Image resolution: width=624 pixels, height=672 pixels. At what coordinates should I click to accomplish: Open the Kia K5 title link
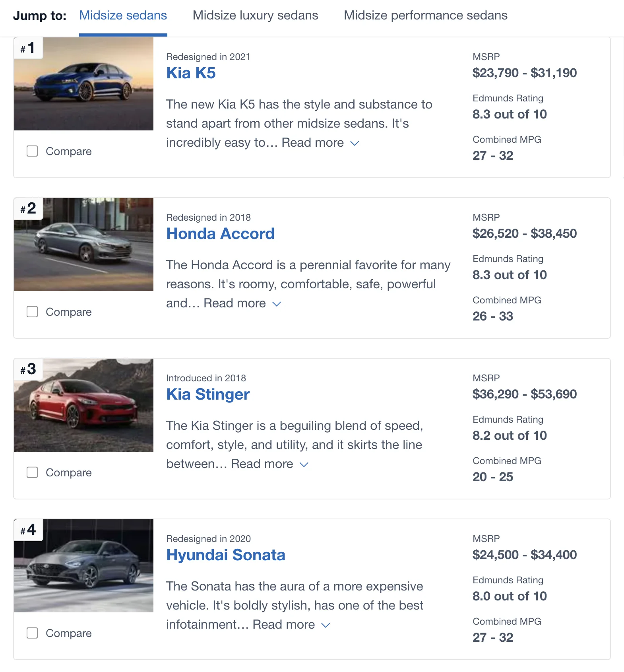191,73
